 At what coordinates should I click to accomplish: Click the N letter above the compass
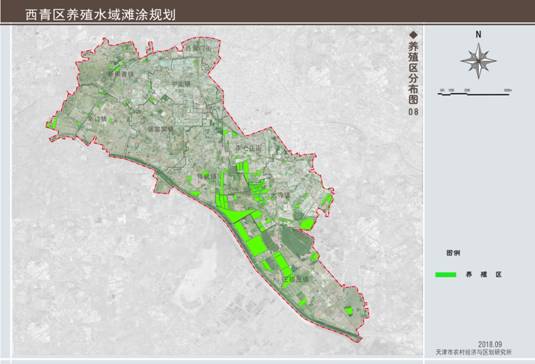478,34
